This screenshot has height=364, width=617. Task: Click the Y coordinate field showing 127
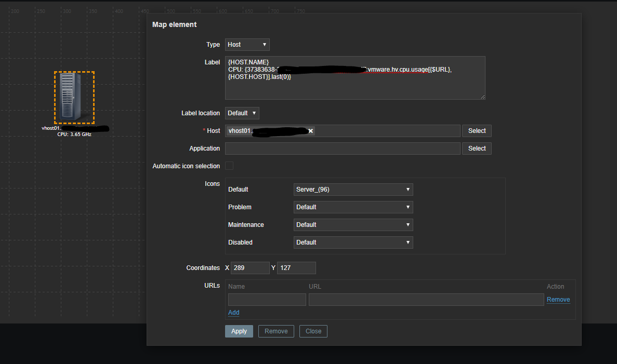point(296,268)
